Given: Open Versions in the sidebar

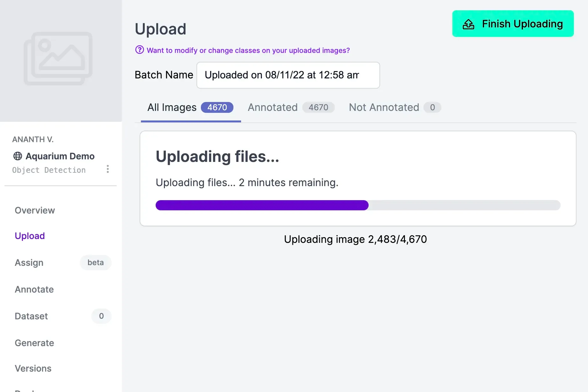Looking at the screenshot, I should click(33, 368).
